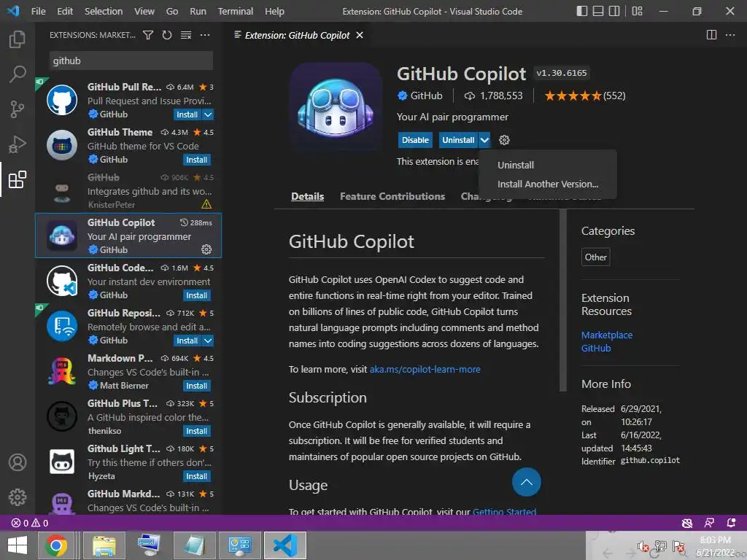Open File Explorer from the taskbar

click(104, 545)
